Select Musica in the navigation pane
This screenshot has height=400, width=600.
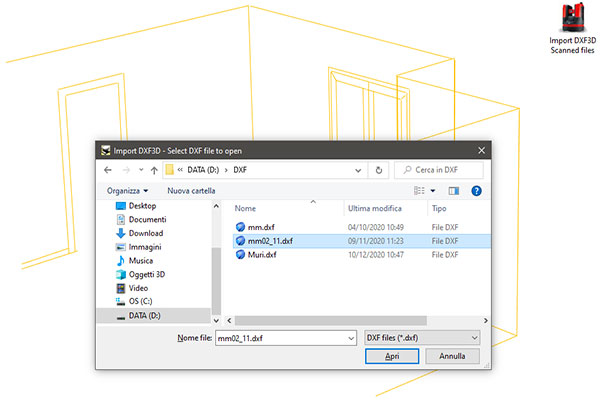pos(141,261)
